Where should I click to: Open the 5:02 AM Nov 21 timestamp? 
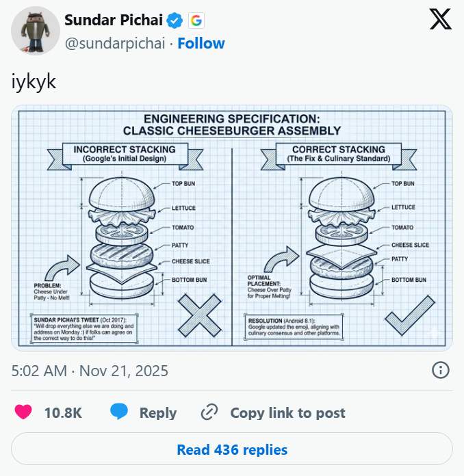(x=90, y=371)
